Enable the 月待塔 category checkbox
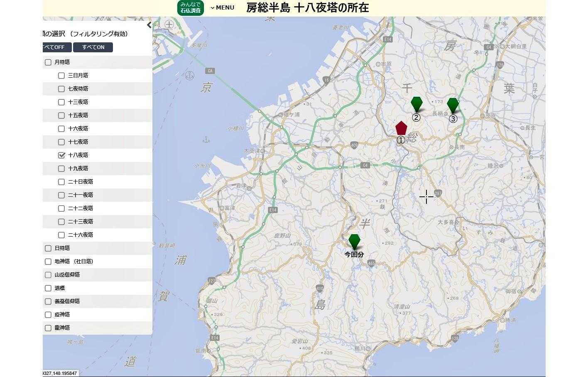This screenshot has height=377, width=588. (x=48, y=62)
